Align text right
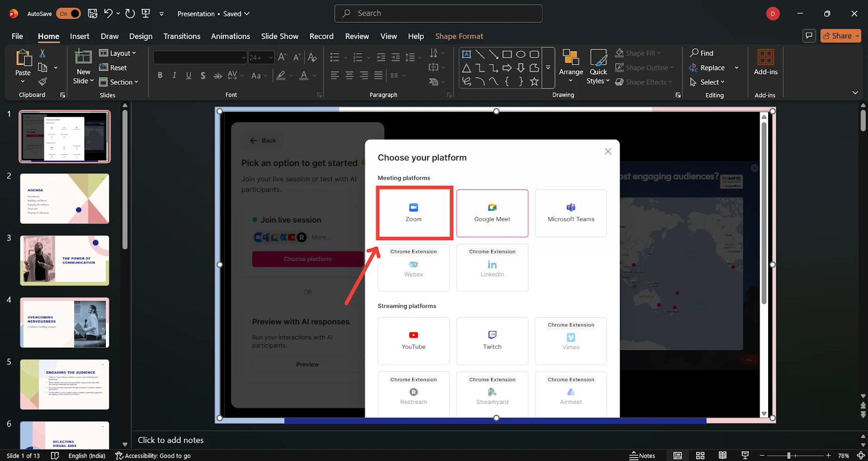 (363, 75)
